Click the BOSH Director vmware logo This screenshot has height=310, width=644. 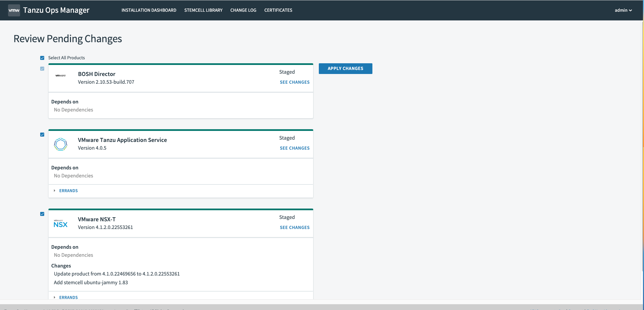(61, 76)
